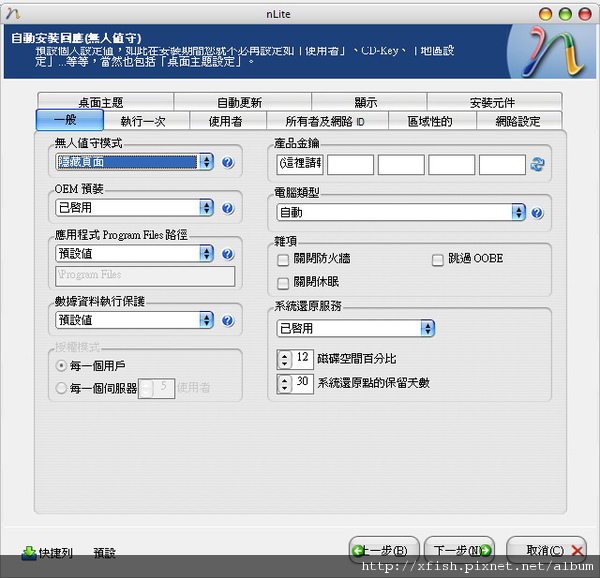The width and height of the screenshot is (600, 578).
Task: Click help icon for 數據資料執行保護
Action: (228, 321)
